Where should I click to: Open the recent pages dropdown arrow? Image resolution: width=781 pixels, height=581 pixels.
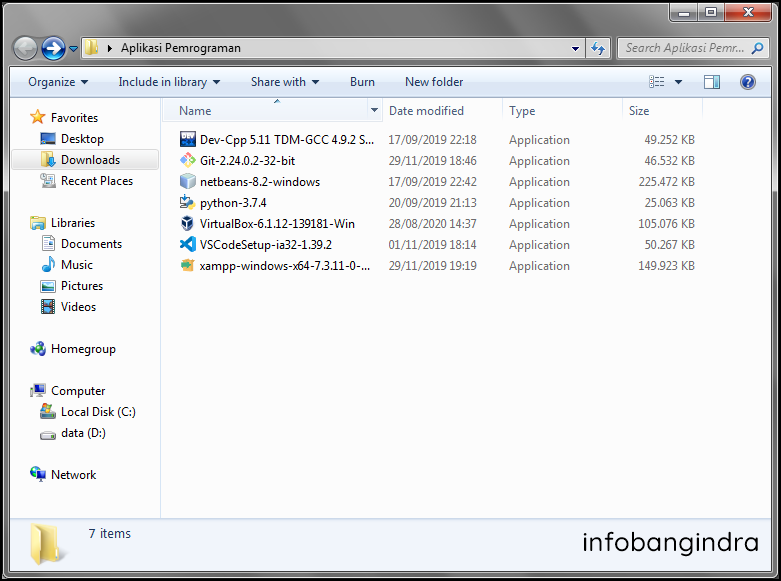coord(73,49)
